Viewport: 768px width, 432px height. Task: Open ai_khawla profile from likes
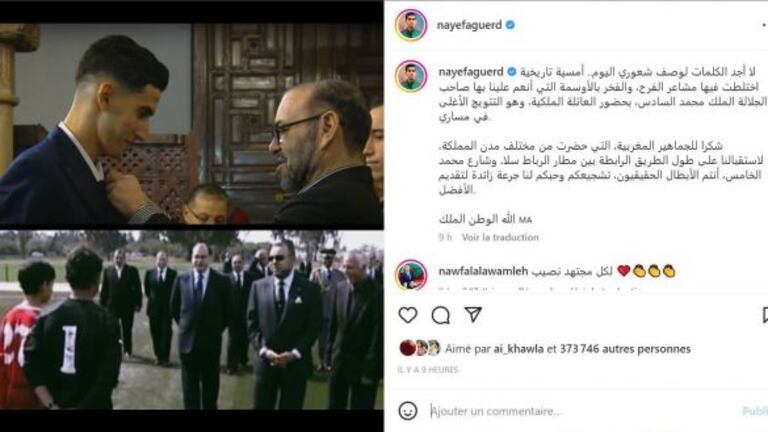pyautogui.click(x=518, y=349)
